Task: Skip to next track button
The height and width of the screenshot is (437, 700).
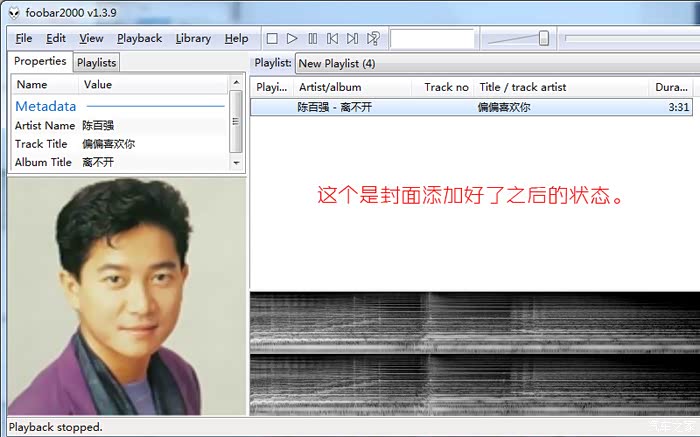Action: [352, 39]
